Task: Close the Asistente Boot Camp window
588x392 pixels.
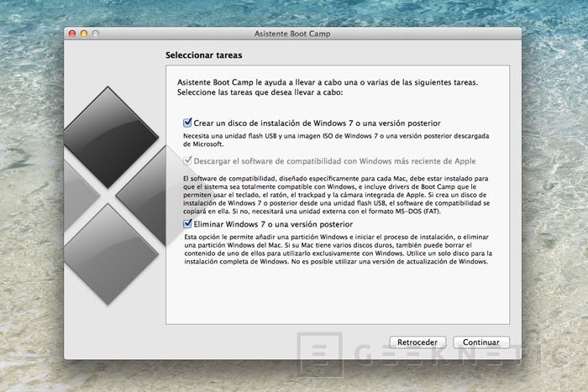Action: 72,34
